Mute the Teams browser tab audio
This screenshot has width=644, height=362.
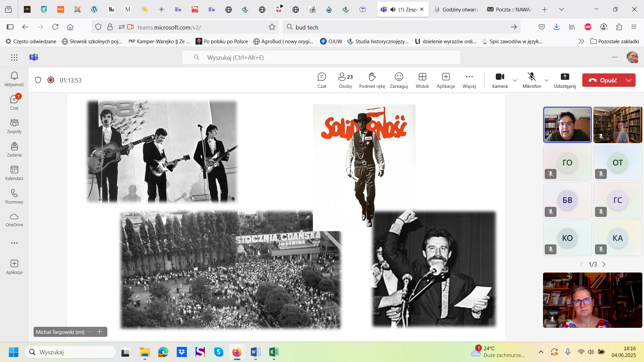pos(393,9)
